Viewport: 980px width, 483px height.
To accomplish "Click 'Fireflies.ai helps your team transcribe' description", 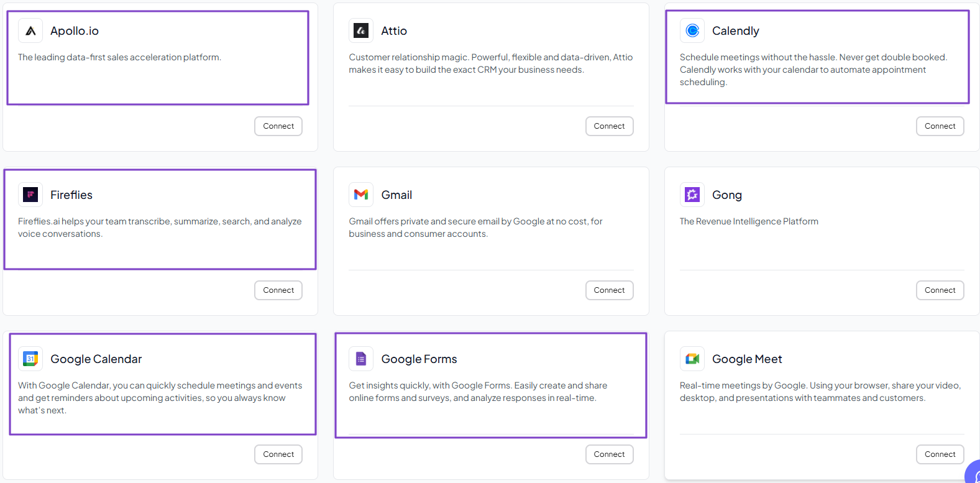I will tap(160, 228).
